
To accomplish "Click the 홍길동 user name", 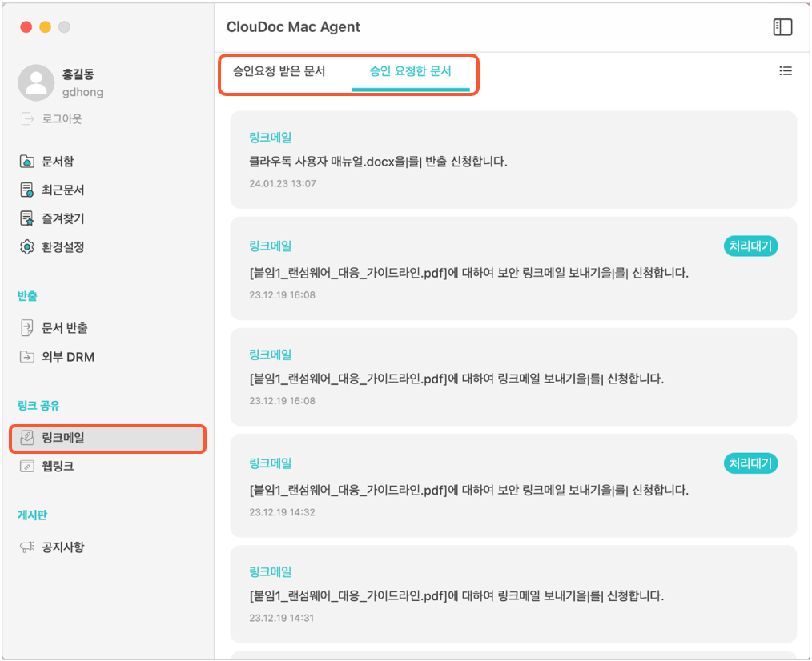I will (78, 74).
